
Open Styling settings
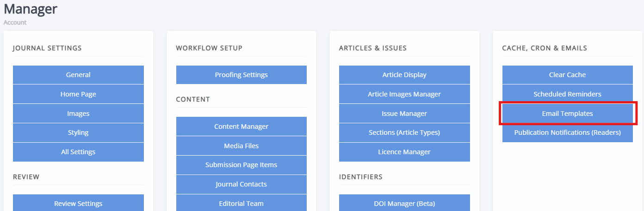pos(78,133)
